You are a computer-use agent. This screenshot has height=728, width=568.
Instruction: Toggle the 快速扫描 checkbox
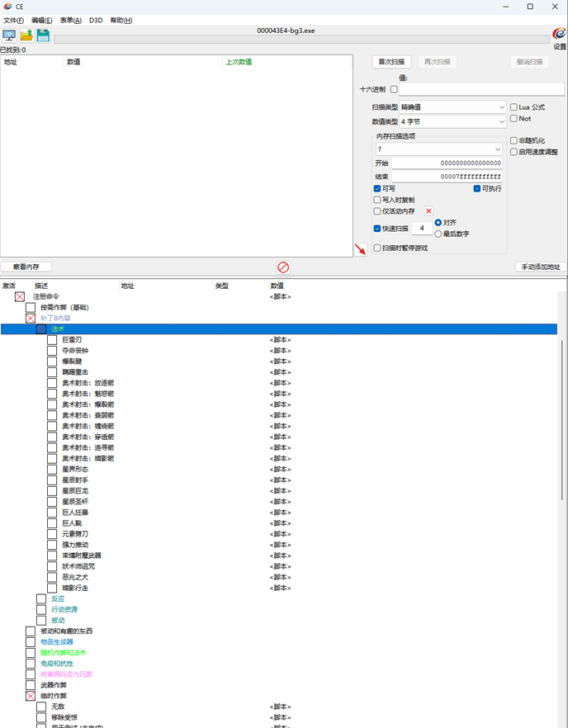[x=377, y=229]
